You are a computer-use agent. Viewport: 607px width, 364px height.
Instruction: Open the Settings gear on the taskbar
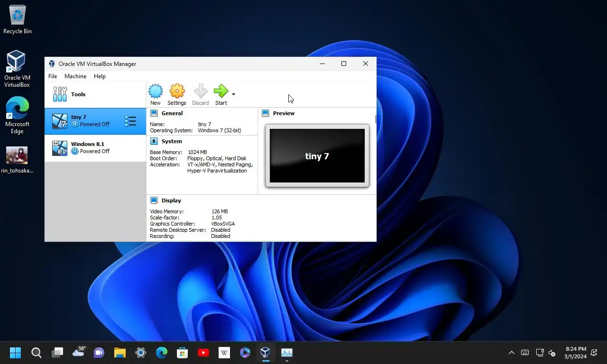coord(141,353)
